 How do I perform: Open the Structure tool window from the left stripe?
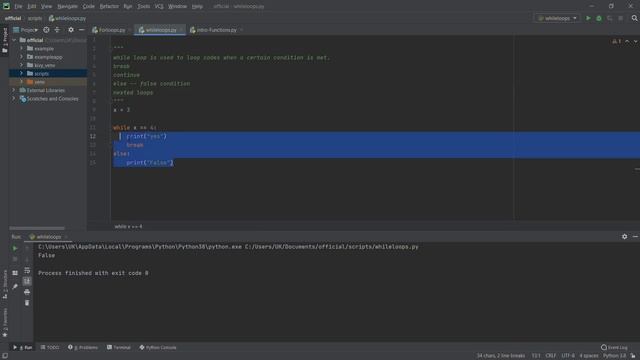tap(5, 284)
